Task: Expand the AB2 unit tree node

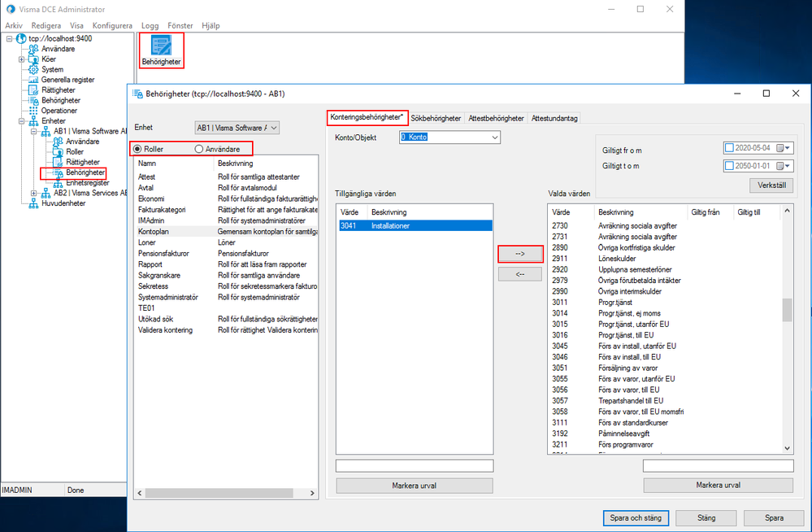Action: [33, 193]
